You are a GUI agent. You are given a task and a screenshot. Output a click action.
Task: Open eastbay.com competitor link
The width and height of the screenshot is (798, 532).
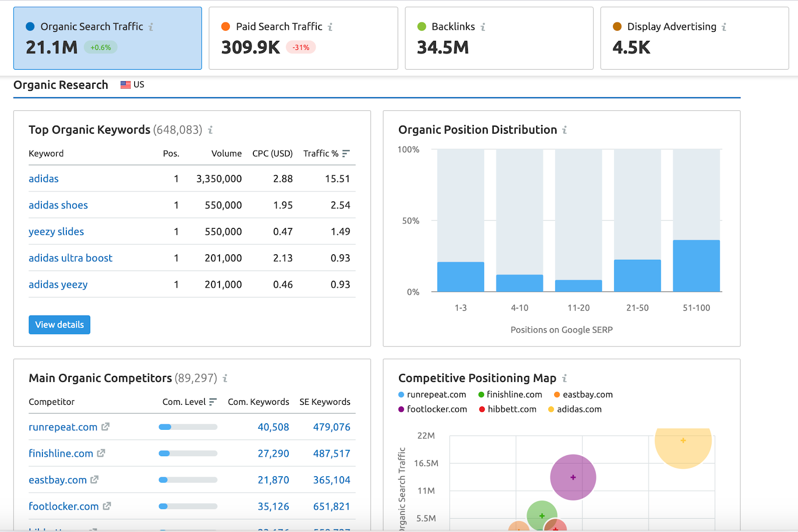(58, 480)
